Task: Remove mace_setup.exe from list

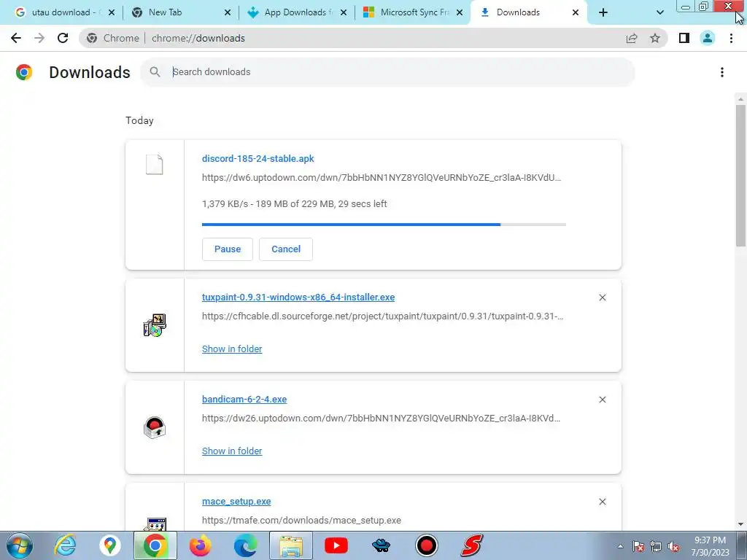Action: click(602, 502)
